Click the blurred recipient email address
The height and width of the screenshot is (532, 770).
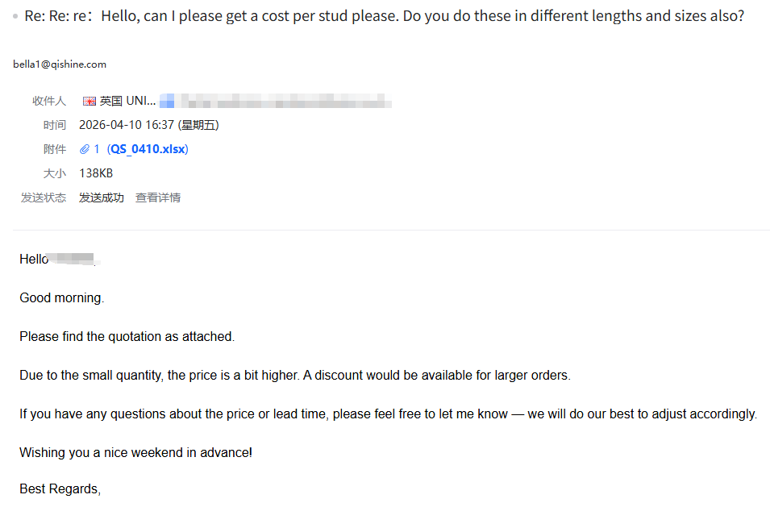[x=276, y=101]
